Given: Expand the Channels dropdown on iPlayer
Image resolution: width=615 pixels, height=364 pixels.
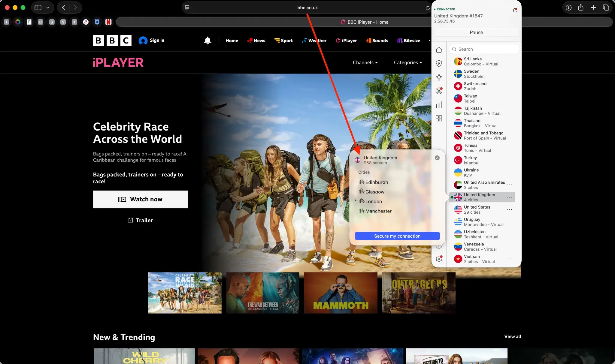Looking at the screenshot, I should 365,62.
